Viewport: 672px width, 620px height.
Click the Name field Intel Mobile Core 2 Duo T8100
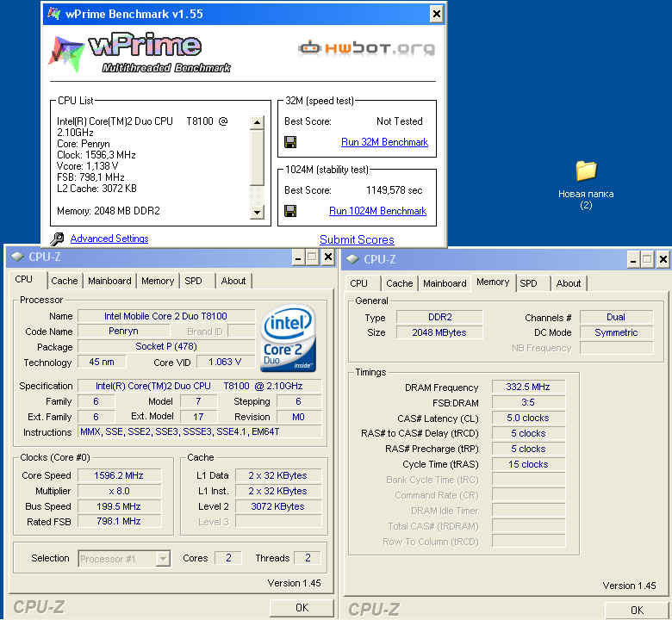(166, 316)
